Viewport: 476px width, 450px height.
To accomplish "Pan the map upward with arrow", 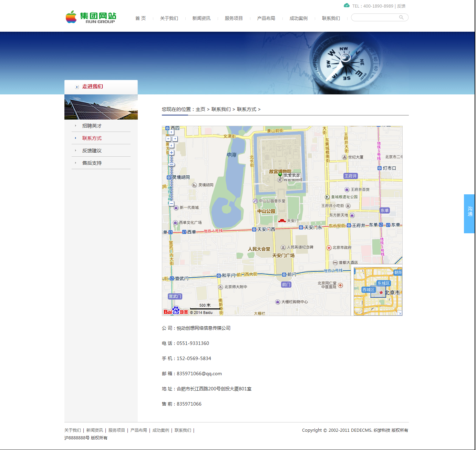I will [172, 132].
